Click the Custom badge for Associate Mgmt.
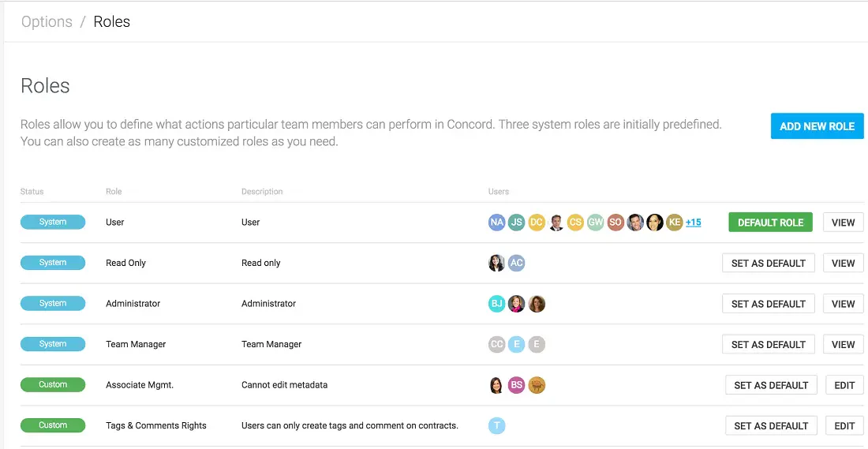The height and width of the screenshot is (449, 868). (53, 384)
